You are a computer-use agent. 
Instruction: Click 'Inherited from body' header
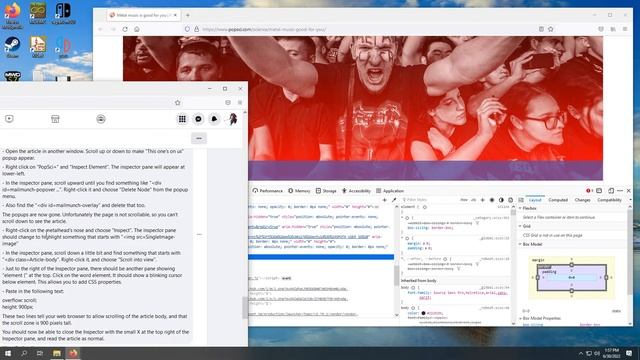tap(418, 281)
